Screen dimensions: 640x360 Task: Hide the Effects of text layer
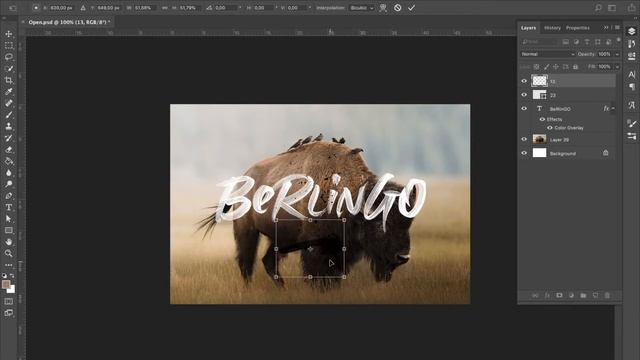[x=542, y=119]
